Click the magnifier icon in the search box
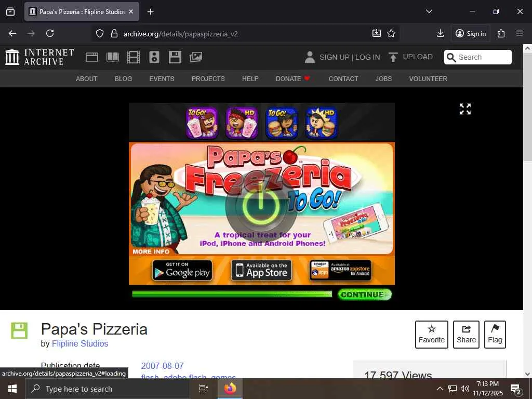The image size is (532, 399). click(x=451, y=57)
